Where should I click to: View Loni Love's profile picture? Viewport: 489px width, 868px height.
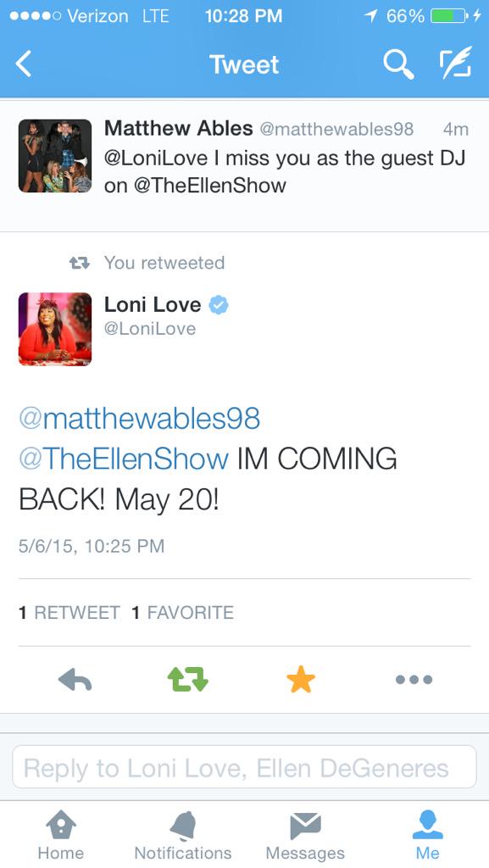55,329
